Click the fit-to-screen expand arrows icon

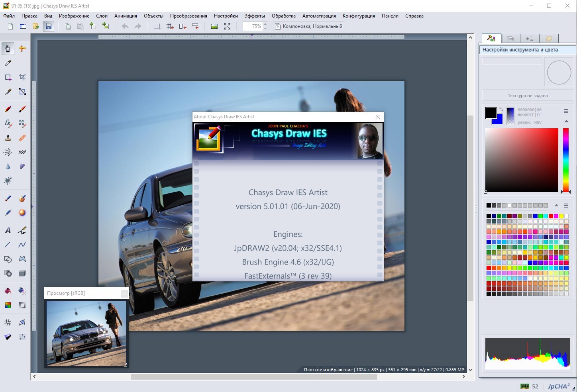pyautogui.click(x=227, y=26)
